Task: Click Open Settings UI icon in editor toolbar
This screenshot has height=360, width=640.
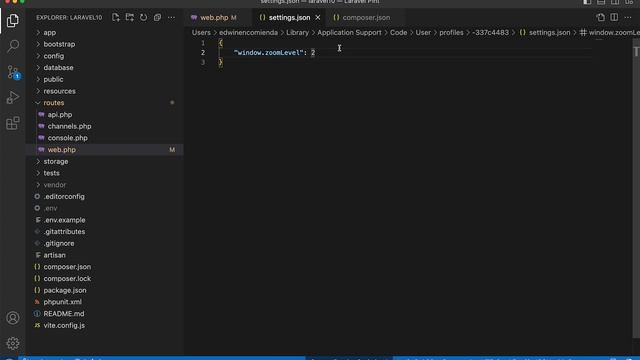Action: tap(600, 18)
